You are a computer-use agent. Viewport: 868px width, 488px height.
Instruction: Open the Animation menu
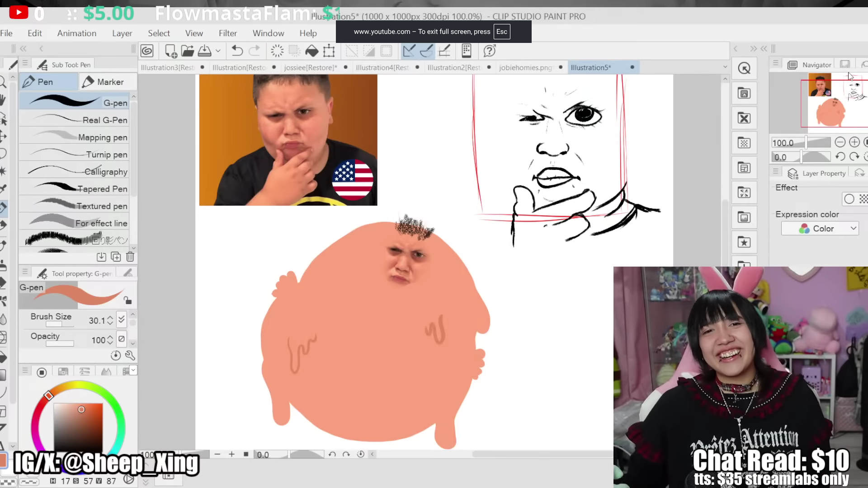point(77,33)
